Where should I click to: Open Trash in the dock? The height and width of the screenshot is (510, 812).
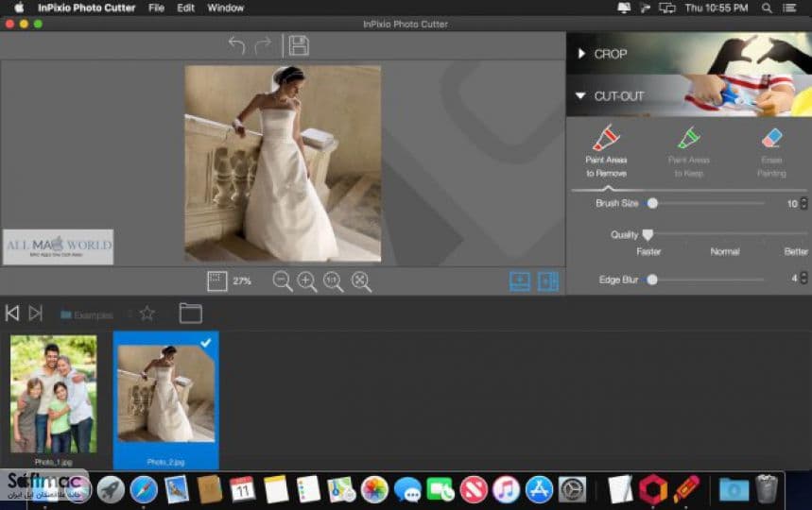pyautogui.click(x=767, y=488)
